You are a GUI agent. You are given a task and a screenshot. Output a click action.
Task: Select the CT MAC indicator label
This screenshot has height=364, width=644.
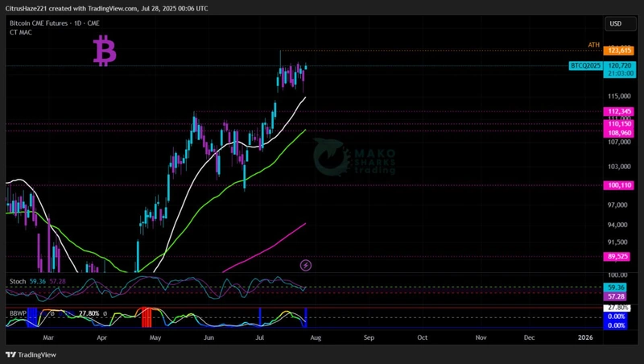coord(20,33)
